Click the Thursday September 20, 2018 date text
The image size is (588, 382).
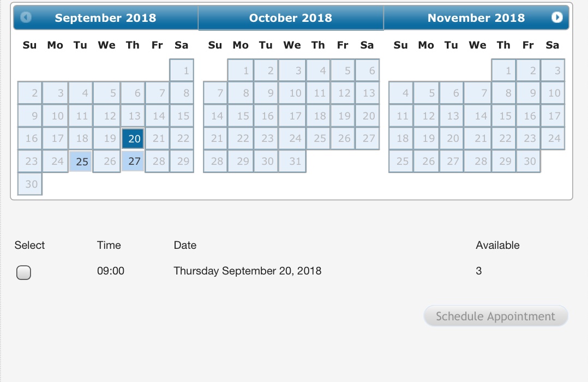coord(247,271)
